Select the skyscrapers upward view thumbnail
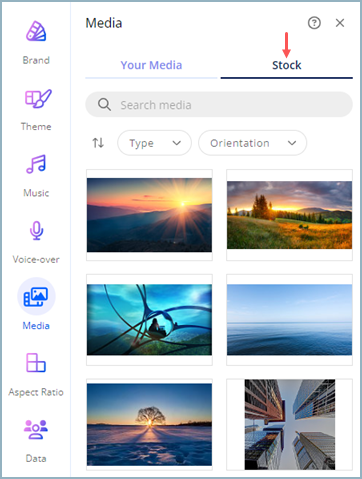The height and width of the screenshot is (479, 362). tap(289, 424)
